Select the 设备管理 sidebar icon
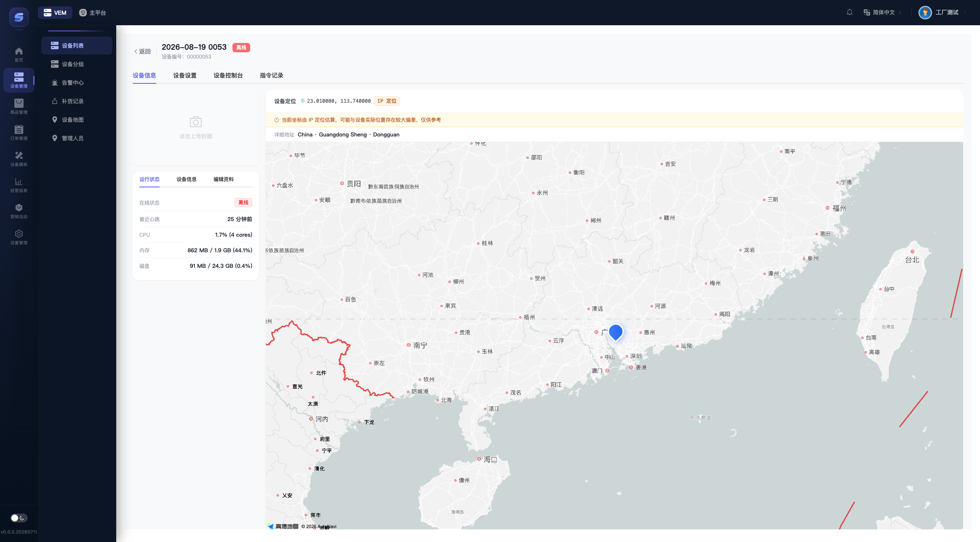The height and width of the screenshot is (542, 980). (x=19, y=80)
